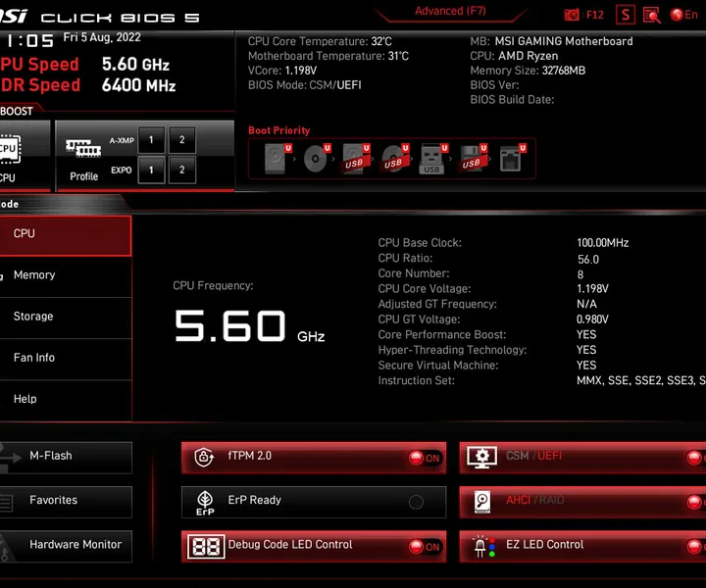706x588 pixels.
Task: Open the Favorites menu
Action: point(66,502)
